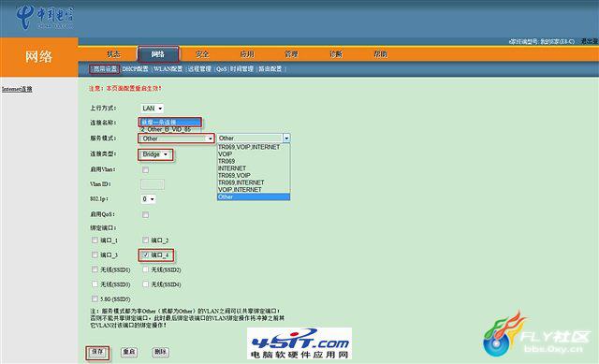This screenshot has width=599, height=364.
Task: Expand the 连接类型 Bridge dropdown
Action: [155, 154]
